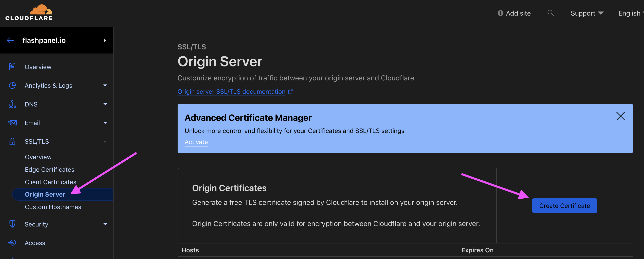
Task: Open the Support dropdown
Action: pyautogui.click(x=587, y=13)
